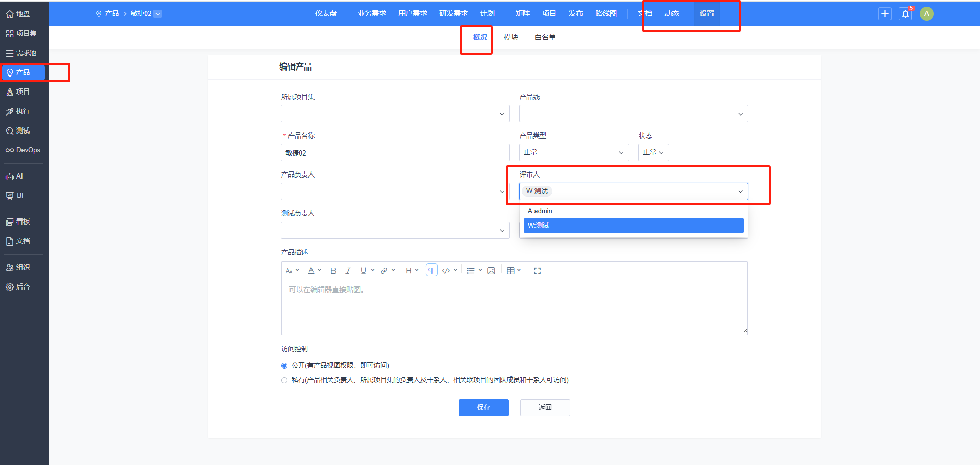Screen dimensions: 980x465
Task: Click the 保存 button
Action: pos(483,408)
